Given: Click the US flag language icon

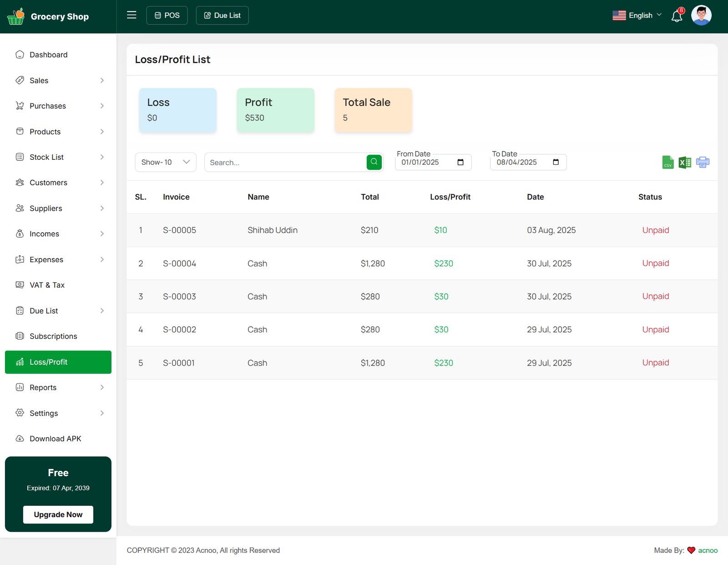Looking at the screenshot, I should [619, 15].
